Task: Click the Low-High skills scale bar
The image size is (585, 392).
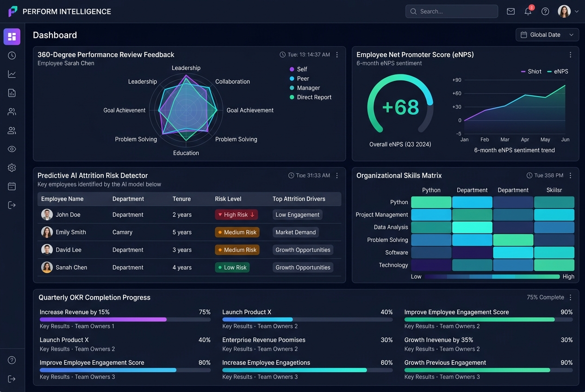Action: click(492, 276)
